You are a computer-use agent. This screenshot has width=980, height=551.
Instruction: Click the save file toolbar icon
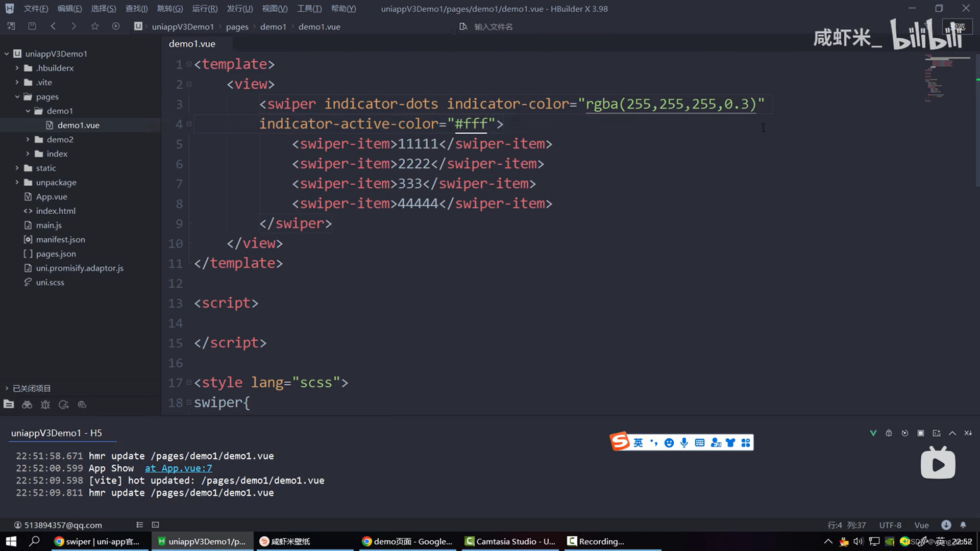click(32, 26)
